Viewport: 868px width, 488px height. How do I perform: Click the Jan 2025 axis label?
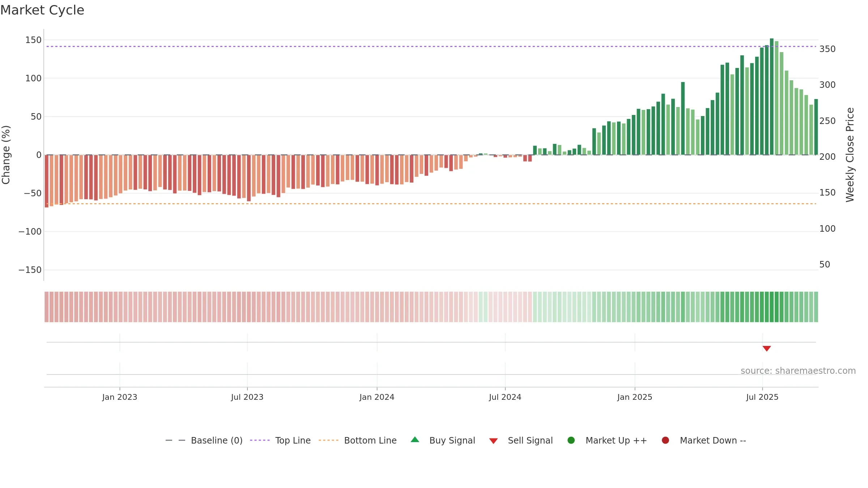tap(635, 397)
